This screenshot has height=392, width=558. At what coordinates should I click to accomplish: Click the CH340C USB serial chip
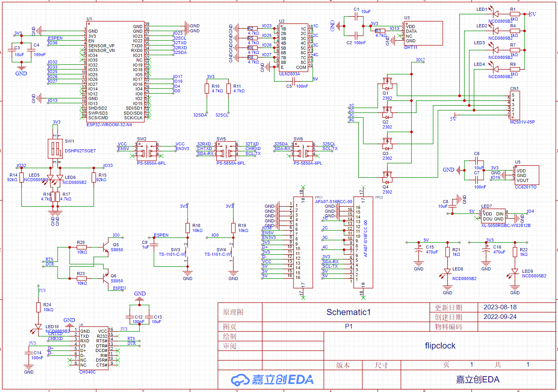point(94,348)
